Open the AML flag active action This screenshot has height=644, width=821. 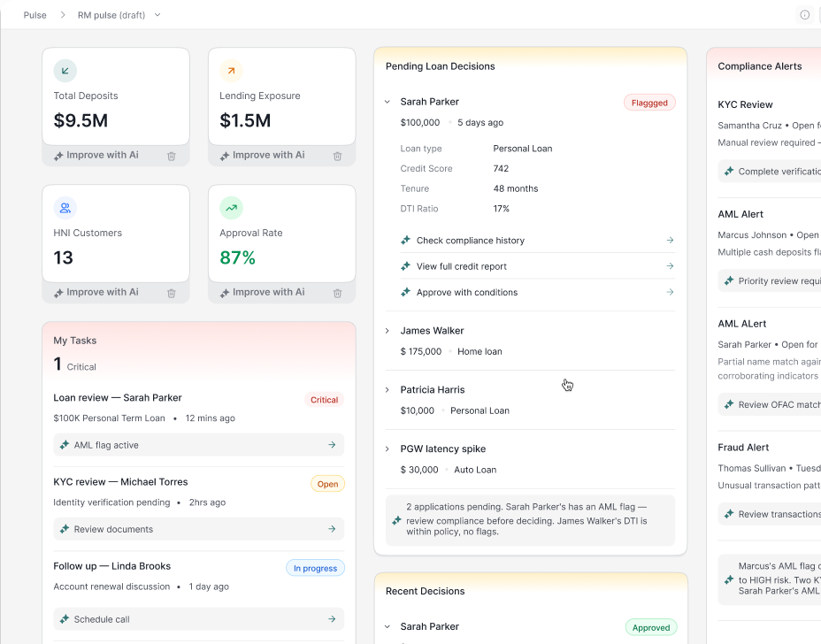point(198,444)
